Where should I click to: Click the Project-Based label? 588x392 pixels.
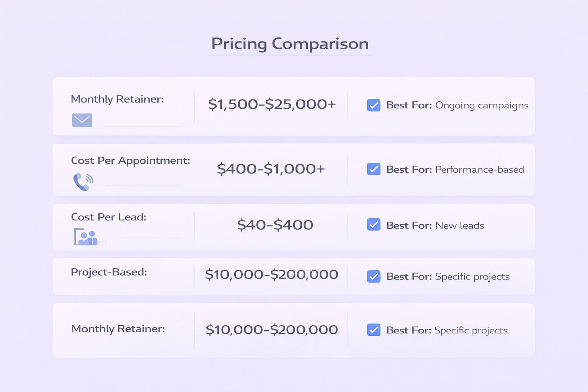point(109,272)
